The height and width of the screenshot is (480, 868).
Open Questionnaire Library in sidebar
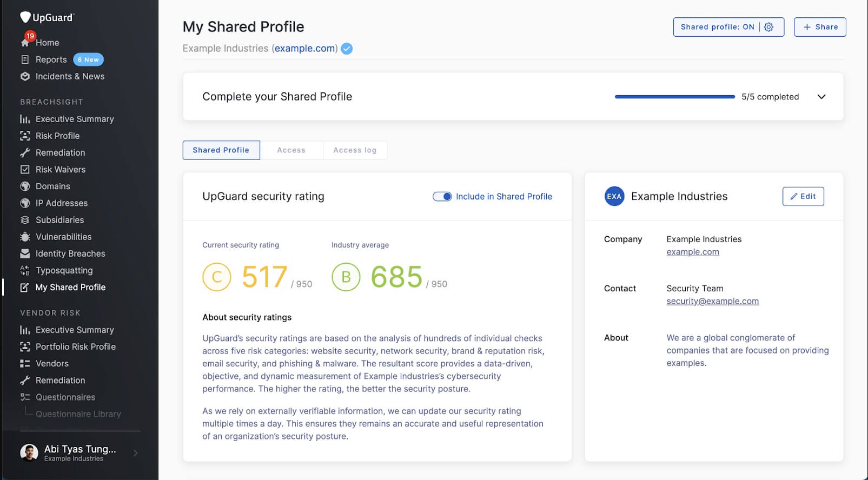tap(78, 414)
